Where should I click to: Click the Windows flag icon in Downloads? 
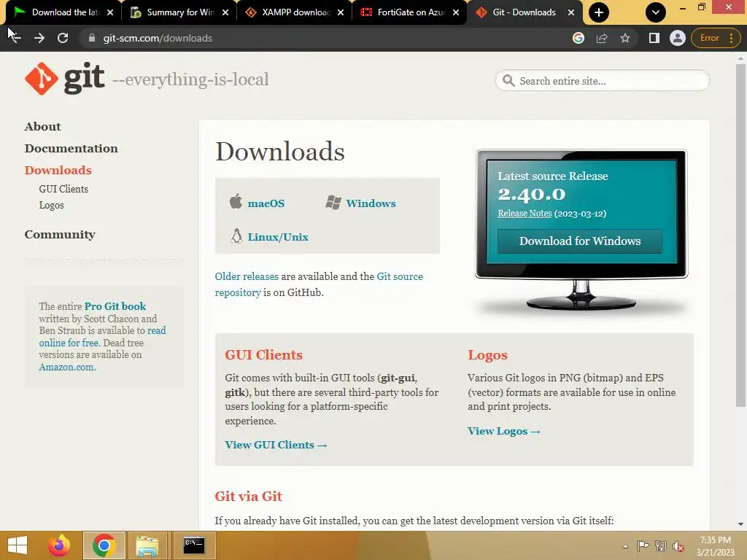[x=333, y=203]
